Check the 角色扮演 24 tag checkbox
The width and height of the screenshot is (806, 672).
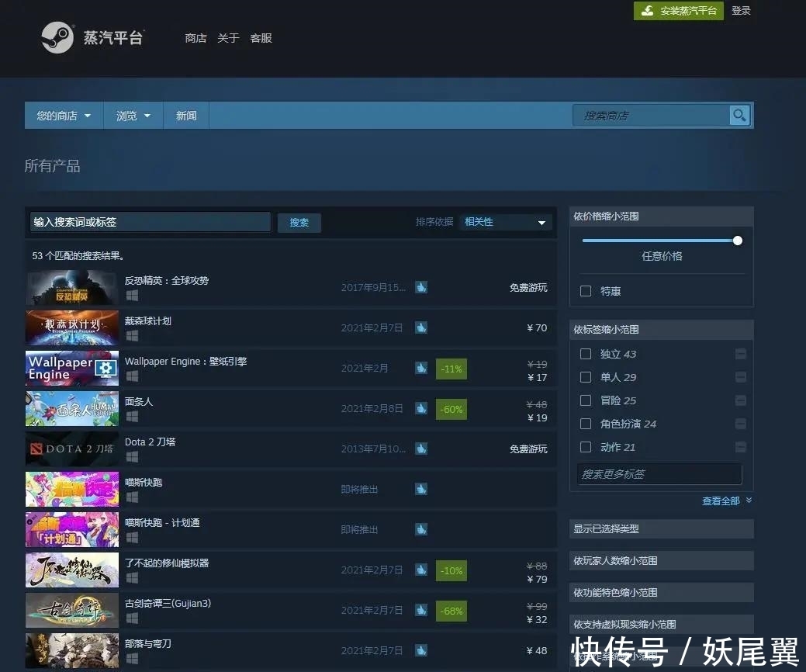[x=586, y=424]
